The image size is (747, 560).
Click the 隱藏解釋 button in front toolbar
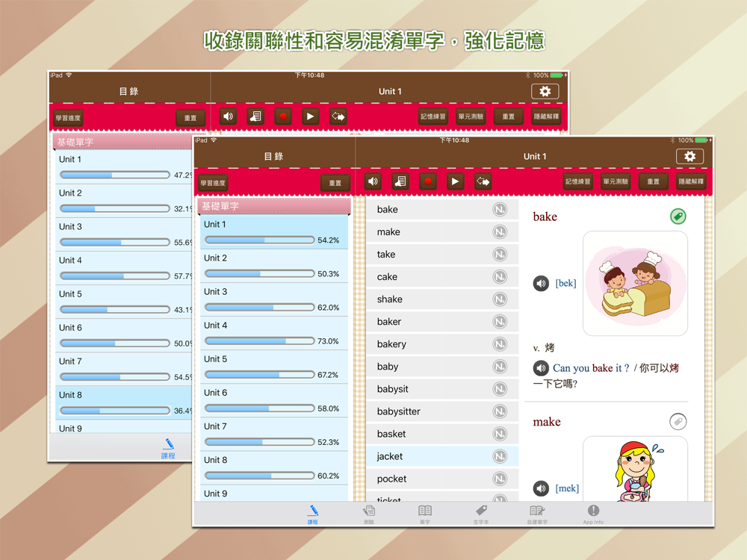point(691,181)
